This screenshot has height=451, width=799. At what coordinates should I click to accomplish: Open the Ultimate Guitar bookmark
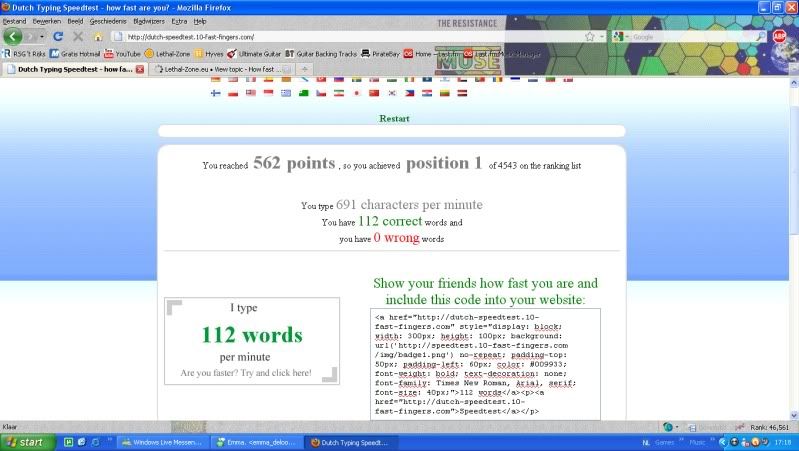254,54
